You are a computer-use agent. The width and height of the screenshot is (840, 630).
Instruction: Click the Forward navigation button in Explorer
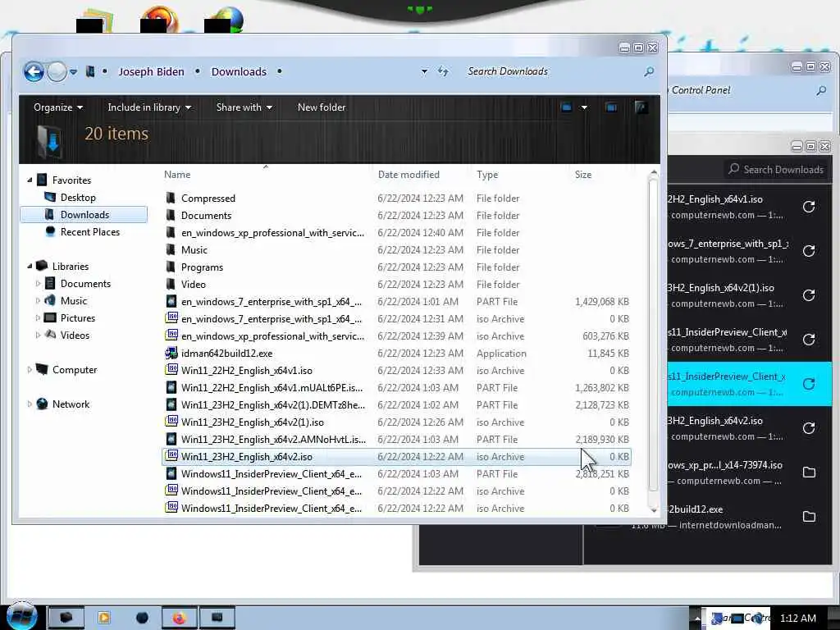click(x=57, y=71)
